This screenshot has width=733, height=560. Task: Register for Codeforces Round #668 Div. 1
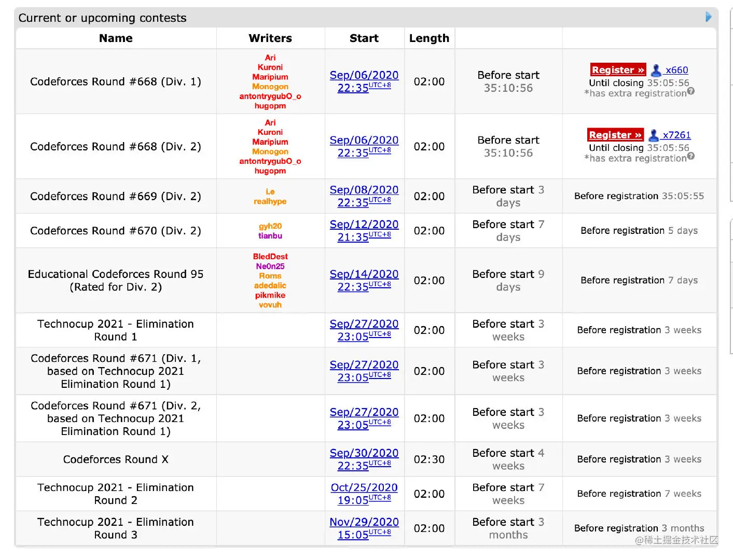tap(618, 70)
